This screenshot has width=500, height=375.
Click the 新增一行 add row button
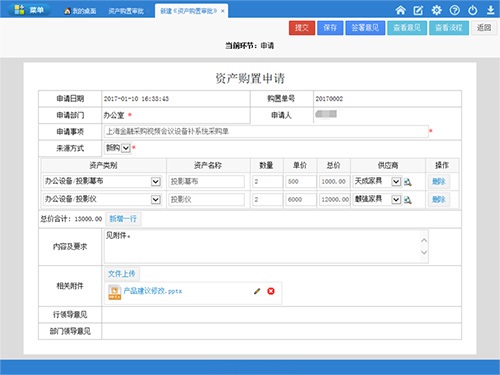(123, 219)
